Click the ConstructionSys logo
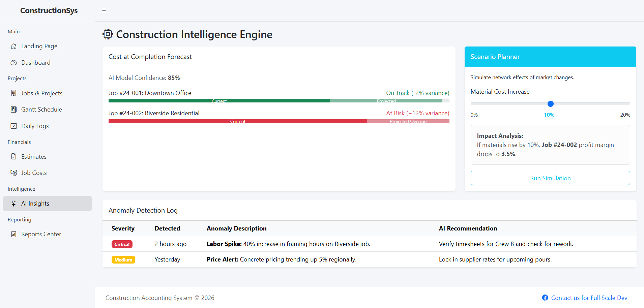This screenshot has height=308, width=644. tap(49, 10)
